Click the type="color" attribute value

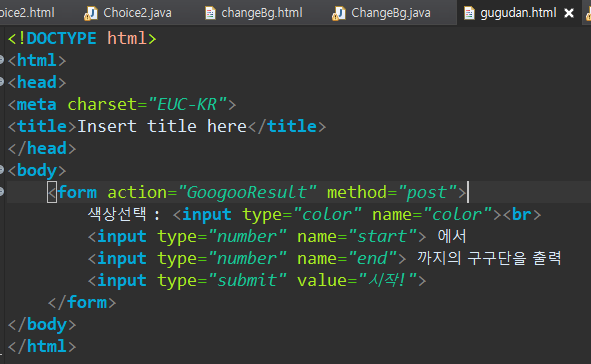click(327, 214)
